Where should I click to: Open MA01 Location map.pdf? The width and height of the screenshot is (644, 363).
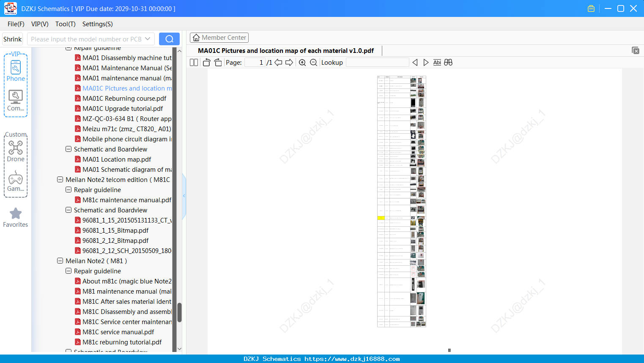click(117, 159)
